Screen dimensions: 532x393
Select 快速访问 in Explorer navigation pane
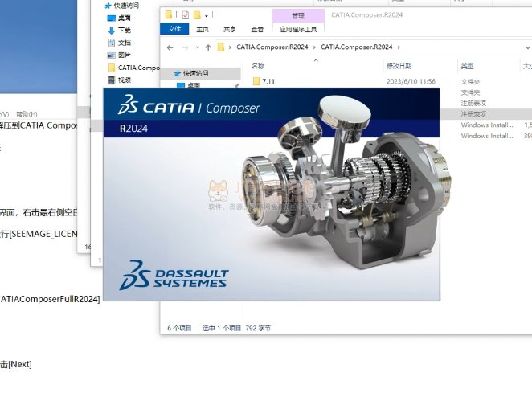[195, 72]
